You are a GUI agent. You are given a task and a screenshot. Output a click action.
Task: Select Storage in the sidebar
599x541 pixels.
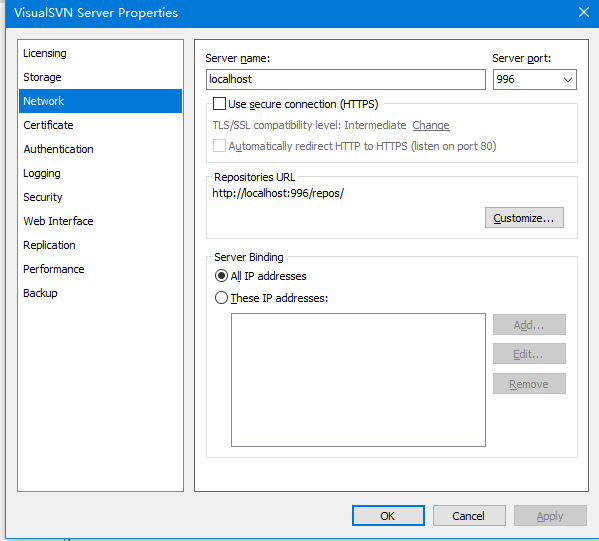click(100, 77)
